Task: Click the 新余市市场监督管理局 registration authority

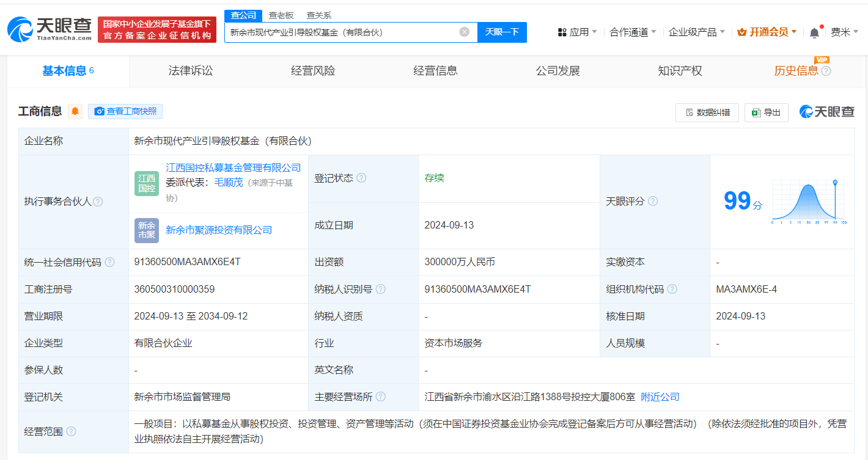Action: [182, 397]
